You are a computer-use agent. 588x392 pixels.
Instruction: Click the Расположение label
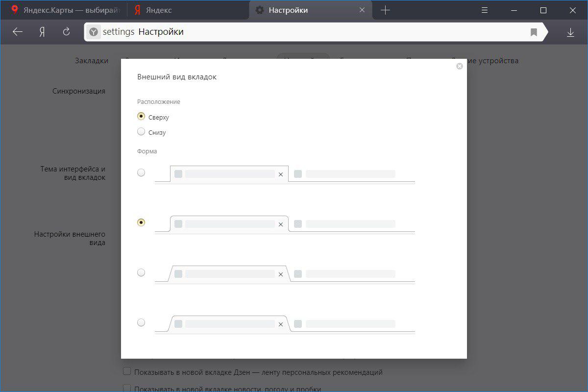(x=159, y=102)
